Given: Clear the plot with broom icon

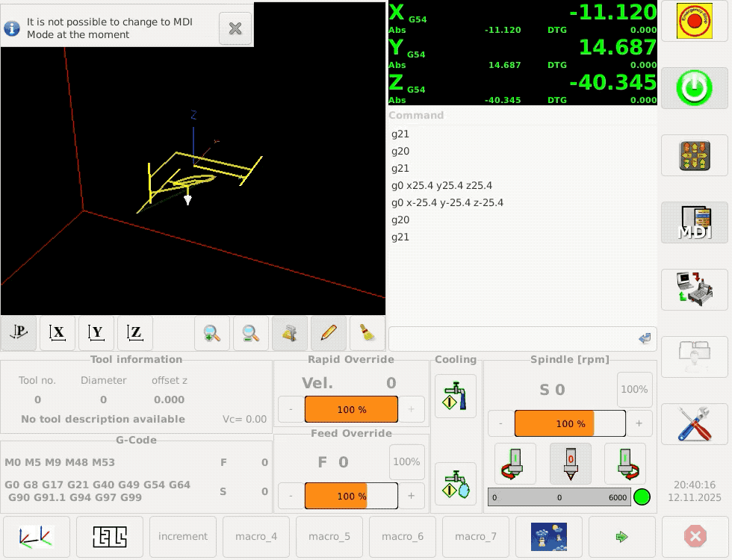Looking at the screenshot, I should coord(367,333).
